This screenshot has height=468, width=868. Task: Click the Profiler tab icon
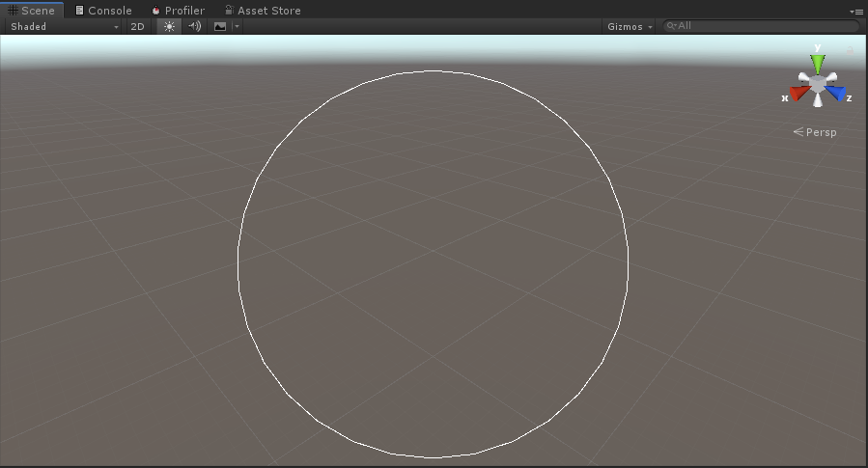155,10
